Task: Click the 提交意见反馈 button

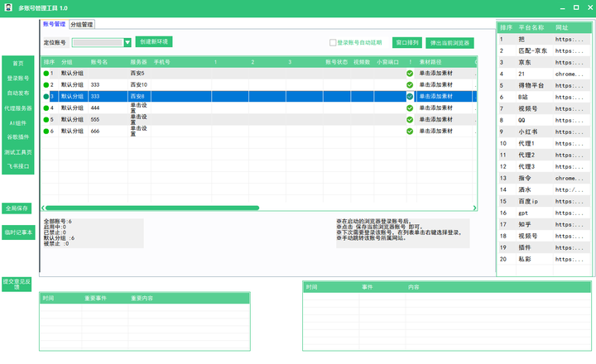Action: point(17,284)
